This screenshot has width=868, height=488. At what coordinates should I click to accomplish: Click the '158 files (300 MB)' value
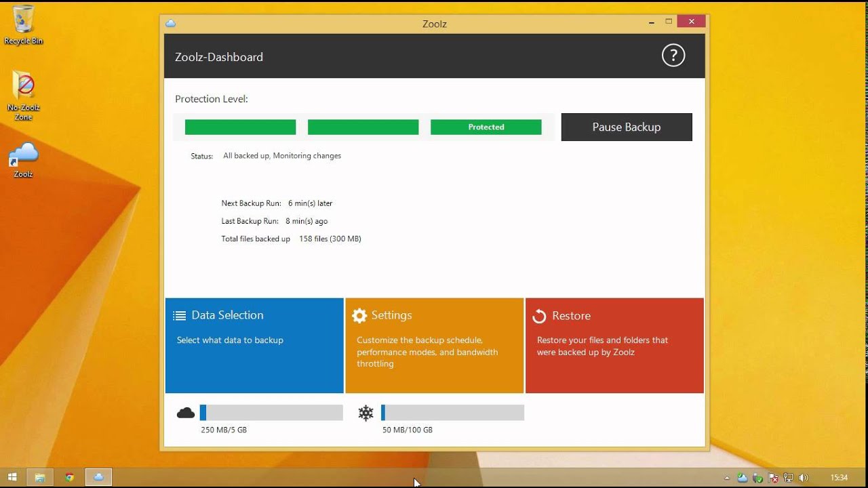click(330, 239)
